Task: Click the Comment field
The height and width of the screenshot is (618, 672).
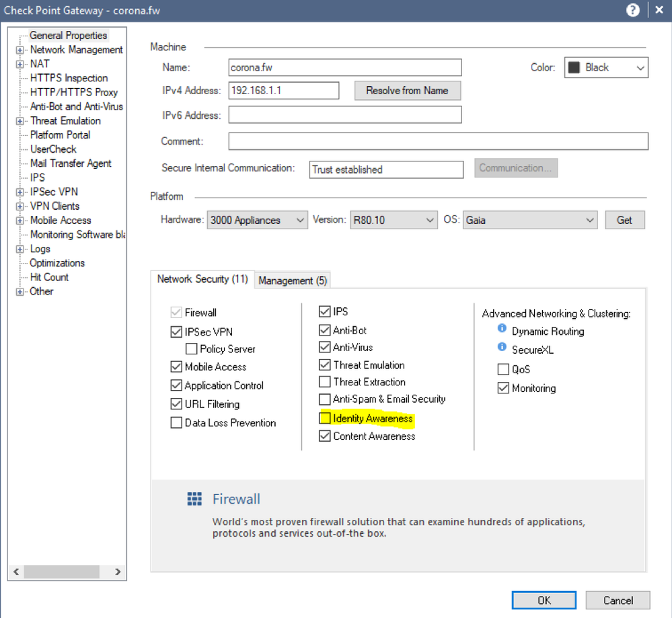Action: pos(439,141)
